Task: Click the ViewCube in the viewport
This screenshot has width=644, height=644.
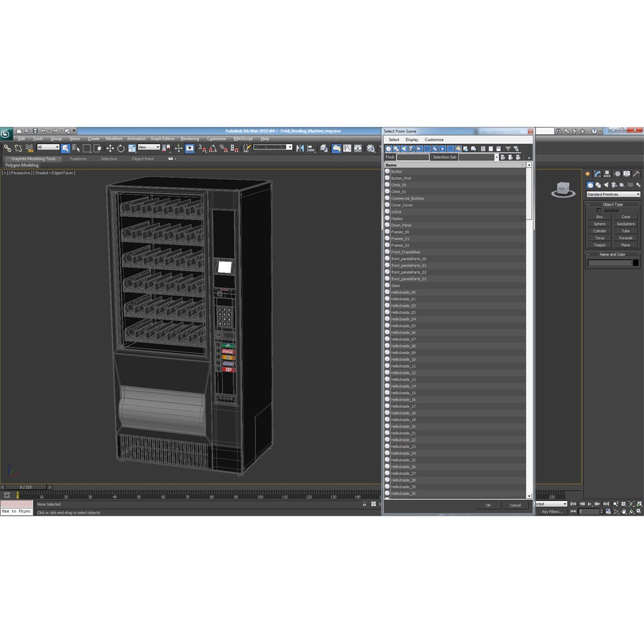Action: 563,190
